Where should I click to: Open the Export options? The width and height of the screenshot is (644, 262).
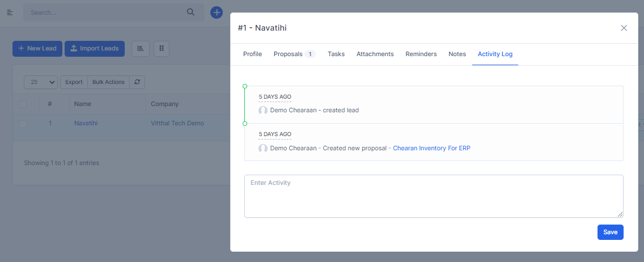point(74,82)
